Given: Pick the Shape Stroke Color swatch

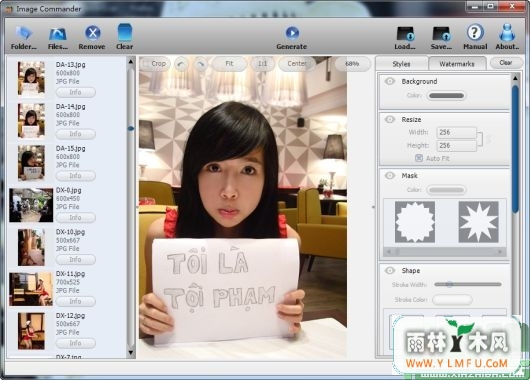Looking at the screenshot, I should coord(452,300).
